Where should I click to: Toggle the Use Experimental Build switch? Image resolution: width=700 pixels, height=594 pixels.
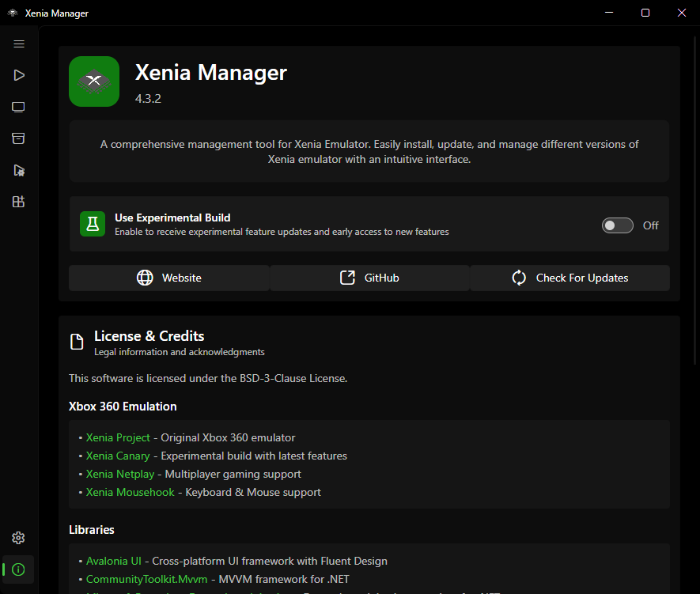point(618,225)
